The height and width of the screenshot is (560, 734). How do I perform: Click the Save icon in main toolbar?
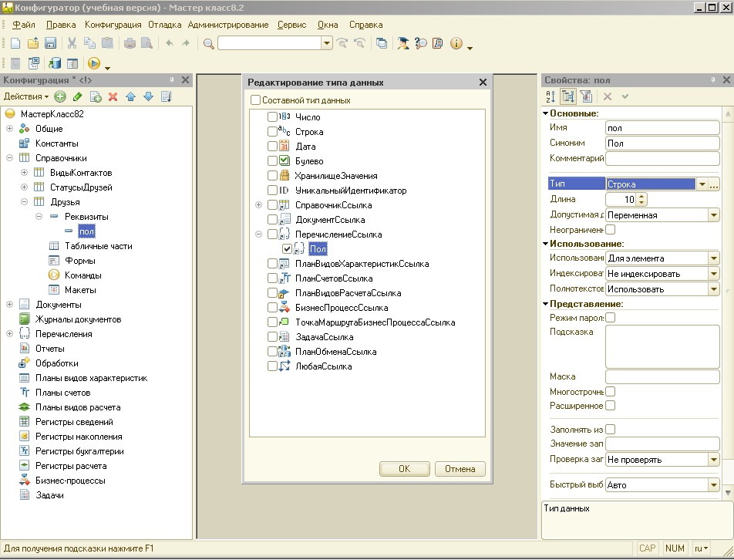(50, 43)
